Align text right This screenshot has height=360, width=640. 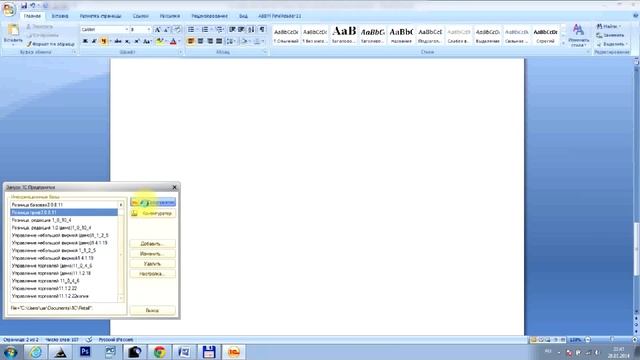coord(210,41)
